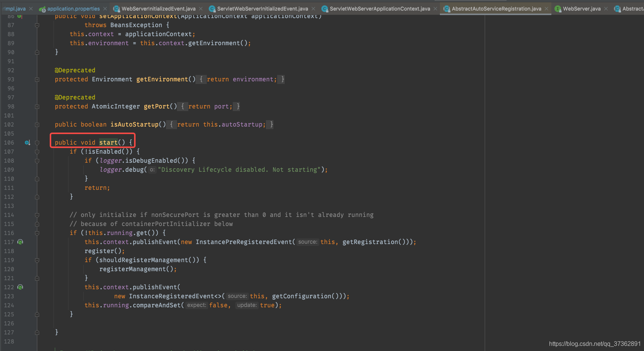
Task: Click the return statement on line 111
Action: (x=97, y=188)
